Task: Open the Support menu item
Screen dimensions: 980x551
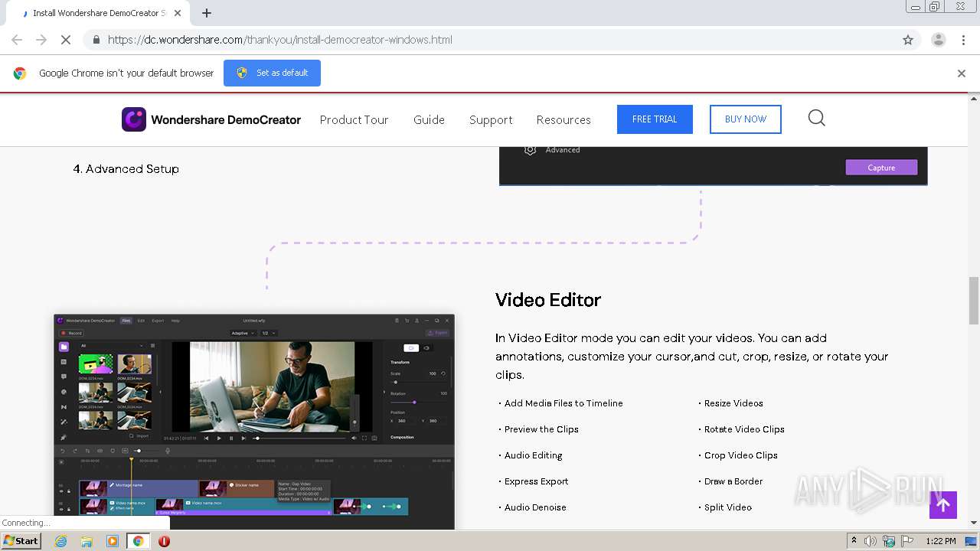Action: click(491, 119)
